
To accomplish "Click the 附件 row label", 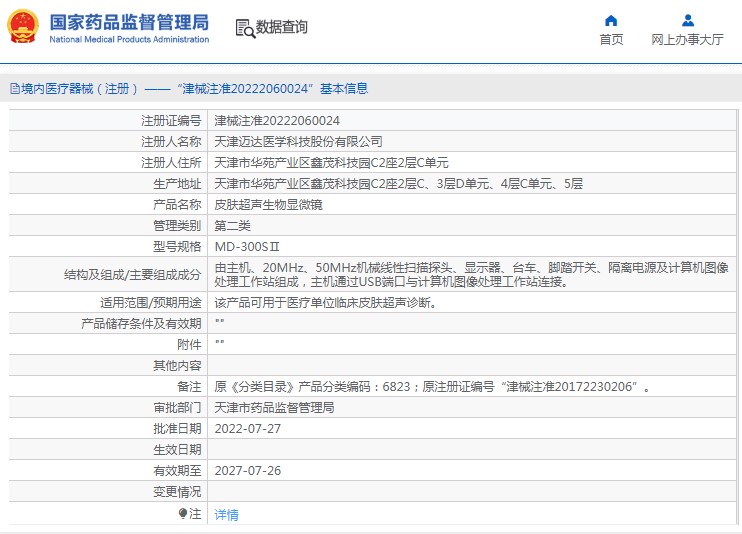I will [x=189, y=345].
